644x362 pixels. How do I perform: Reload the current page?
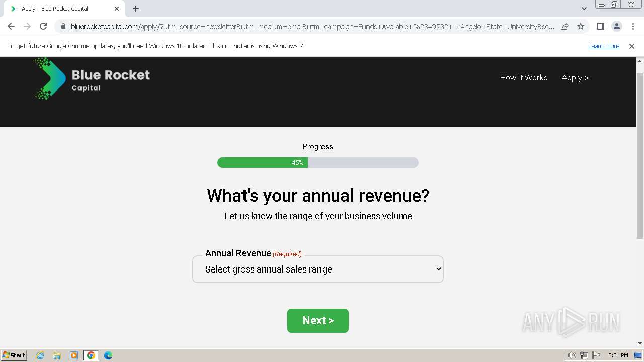tap(43, 26)
